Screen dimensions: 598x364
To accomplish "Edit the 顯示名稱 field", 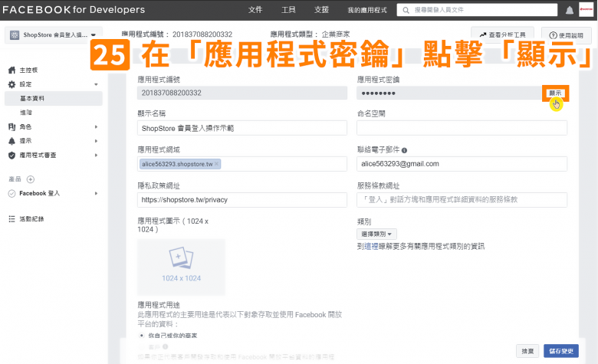I will click(242, 128).
